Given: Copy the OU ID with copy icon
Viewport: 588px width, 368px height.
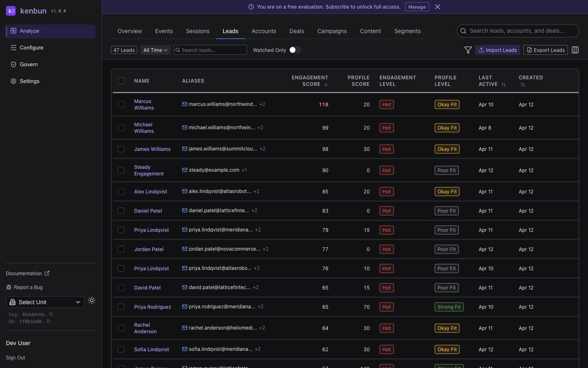Looking at the screenshot, I should pos(48,321).
